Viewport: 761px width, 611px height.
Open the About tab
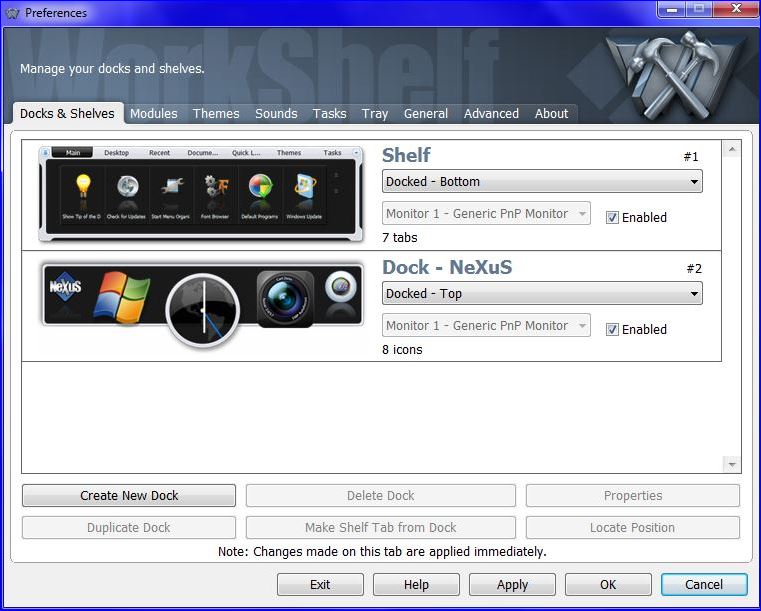point(551,114)
